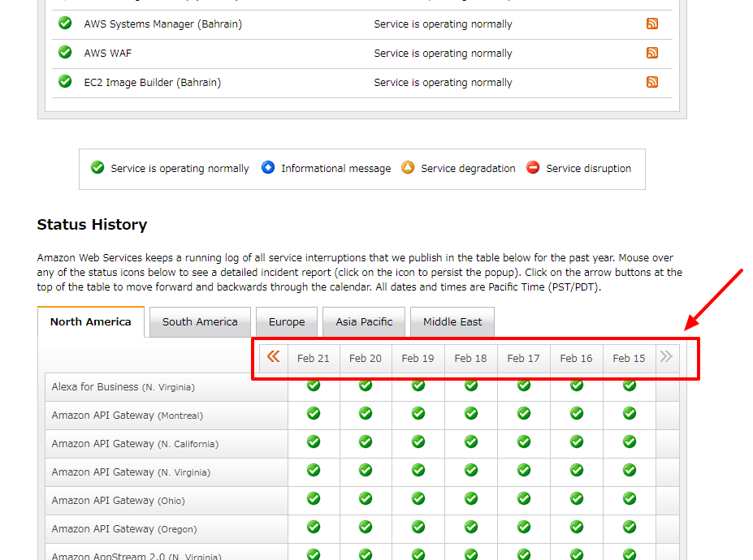Click green status icon for AWS Systems Manager (Bahrain)

[x=65, y=23]
